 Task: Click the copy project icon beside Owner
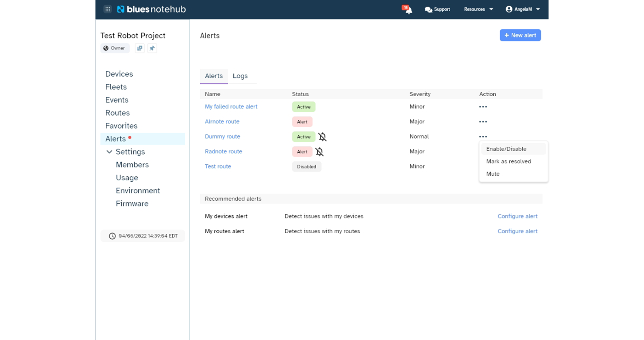pyautogui.click(x=140, y=48)
